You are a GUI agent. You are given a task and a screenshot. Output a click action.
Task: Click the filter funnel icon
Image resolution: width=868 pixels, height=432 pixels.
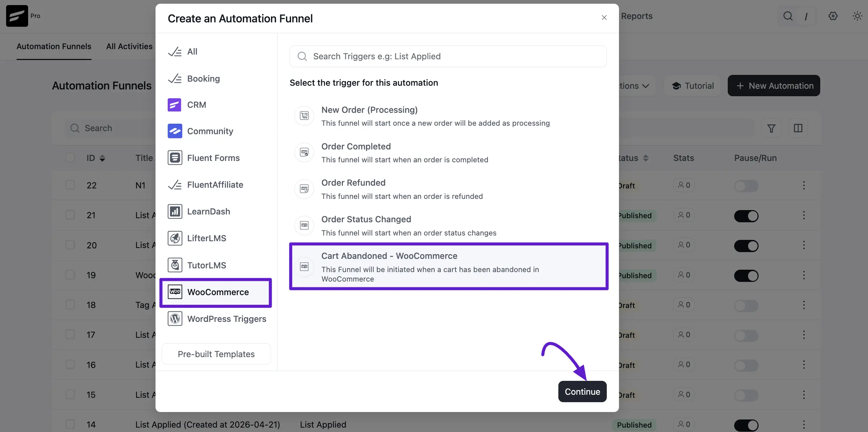(x=771, y=128)
